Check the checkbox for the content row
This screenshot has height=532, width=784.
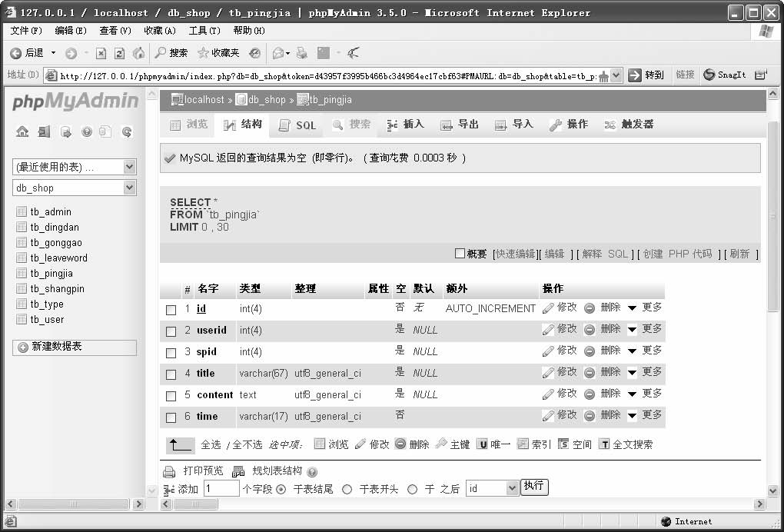point(171,396)
